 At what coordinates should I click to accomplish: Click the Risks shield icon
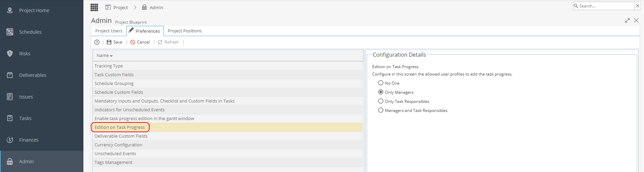(10, 54)
